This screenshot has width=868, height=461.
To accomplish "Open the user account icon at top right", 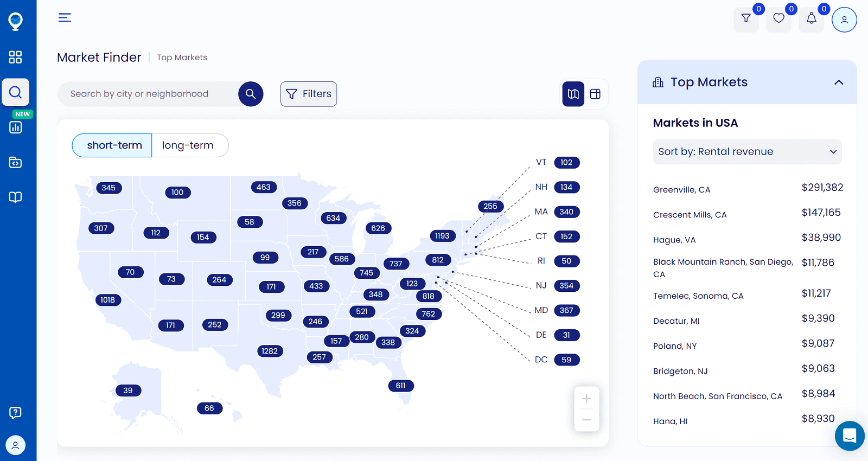I will pos(844,20).
